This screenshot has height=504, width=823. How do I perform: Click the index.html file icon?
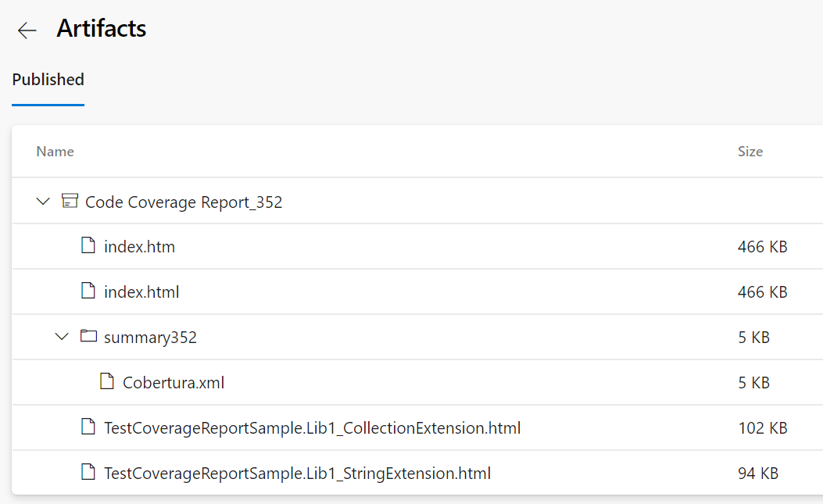[x=89, y=291]
